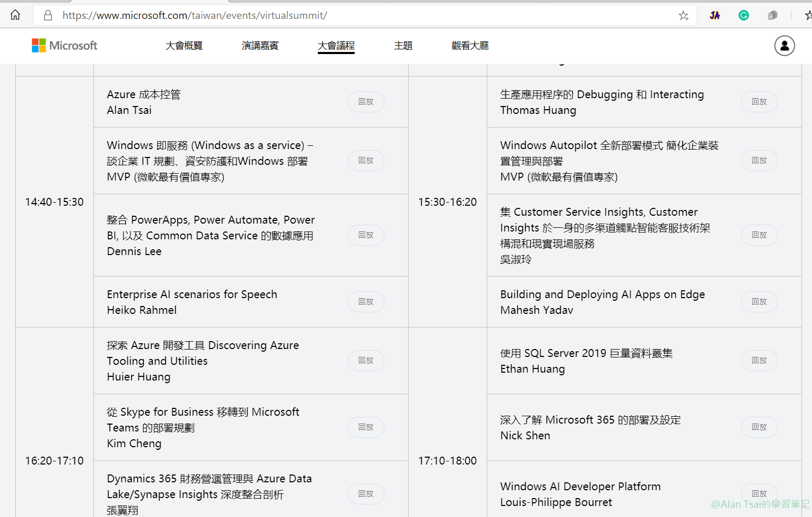812x517 pixels.
Task: Select the speaker name Mahesh Yadav
Action: [537, 310]
